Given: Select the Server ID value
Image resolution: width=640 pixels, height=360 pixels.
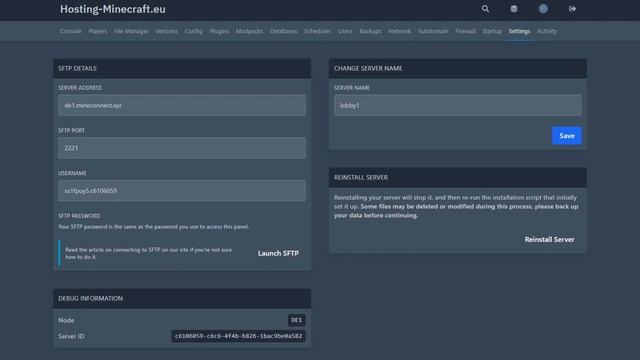Looking at the screenshot, I should (x=238, y=336).
